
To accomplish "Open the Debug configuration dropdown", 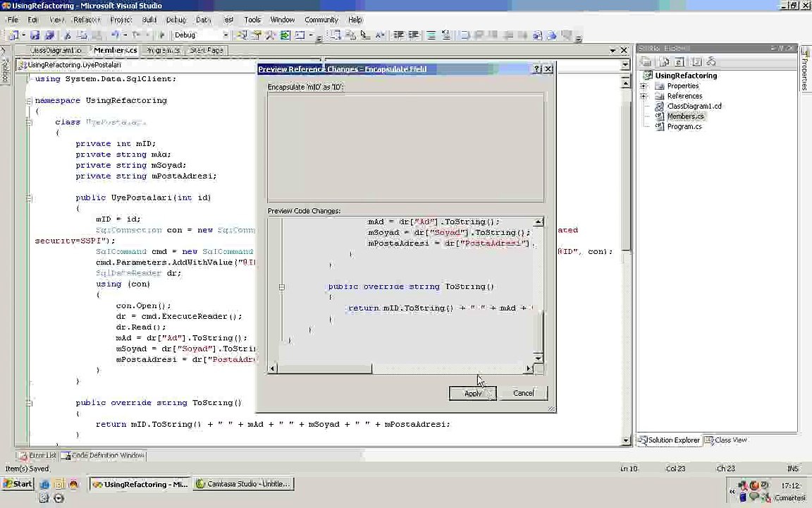I will point(226,35).
